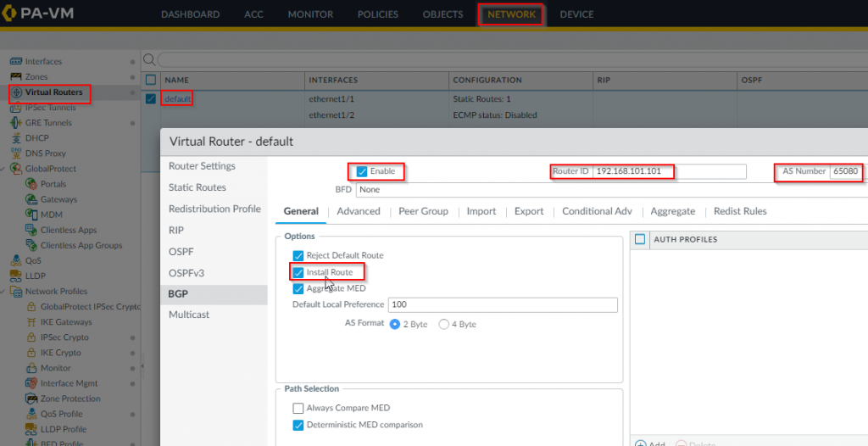
Task: Open the MONITOR top tab
Action: [310, 14]
